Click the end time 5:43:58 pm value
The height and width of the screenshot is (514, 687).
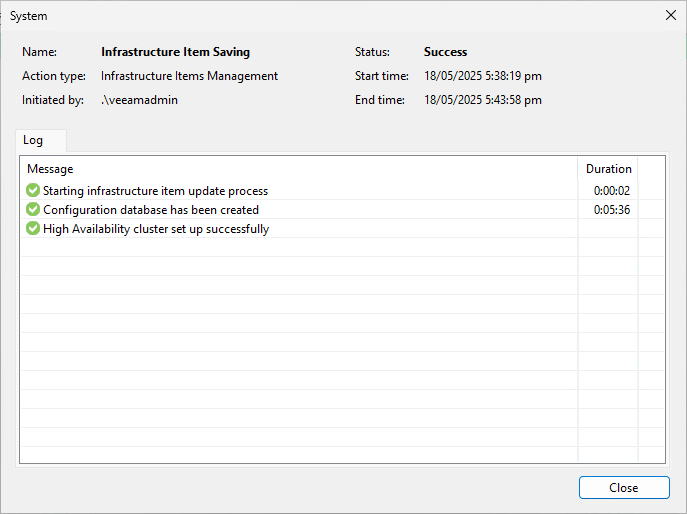point(482,100)
